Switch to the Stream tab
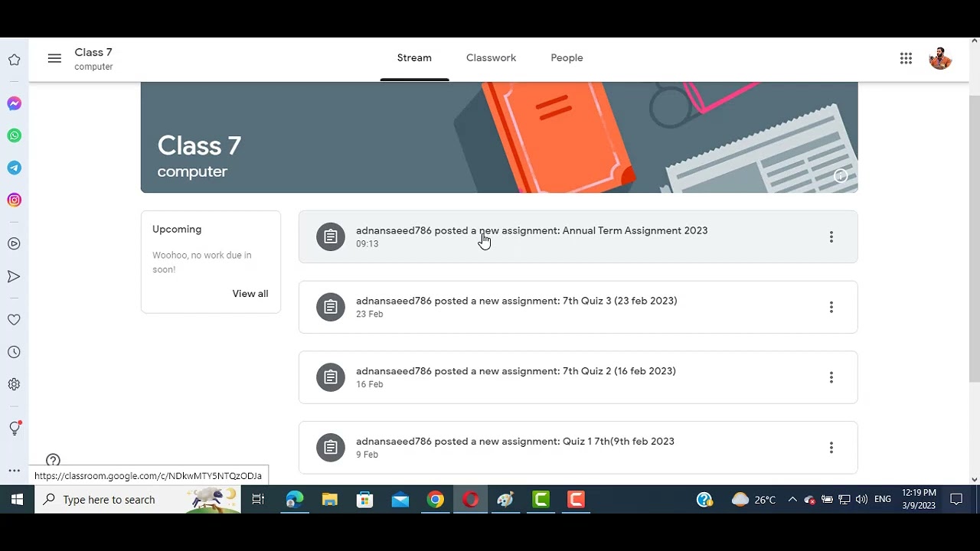980x551 pixels. 414,58
